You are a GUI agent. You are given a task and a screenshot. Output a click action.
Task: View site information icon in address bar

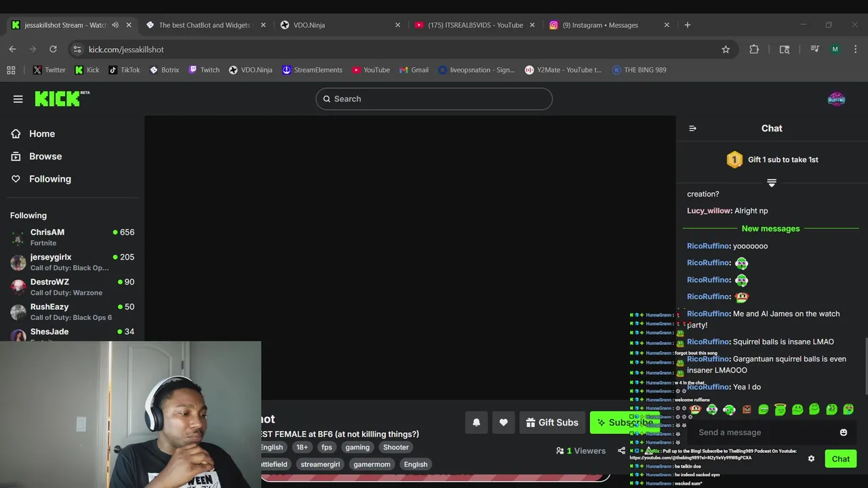(77, 49)
